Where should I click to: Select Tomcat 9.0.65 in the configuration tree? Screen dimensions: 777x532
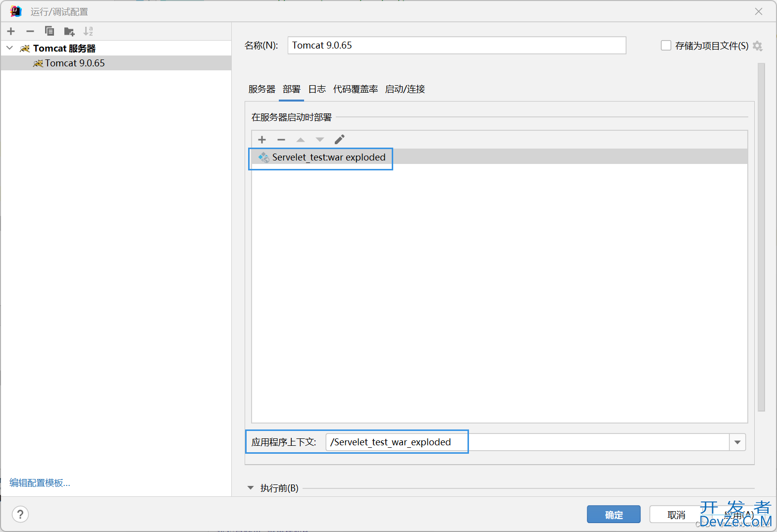click(116, 63)
